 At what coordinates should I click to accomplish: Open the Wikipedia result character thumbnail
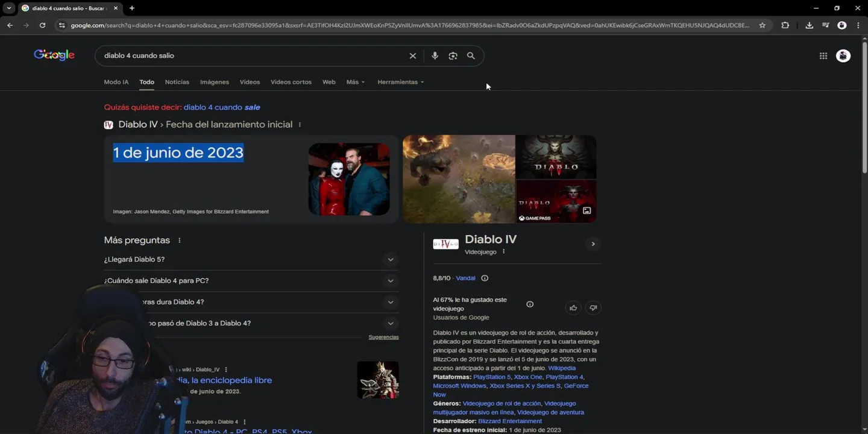pyautogui.click(x=378, y=380)
